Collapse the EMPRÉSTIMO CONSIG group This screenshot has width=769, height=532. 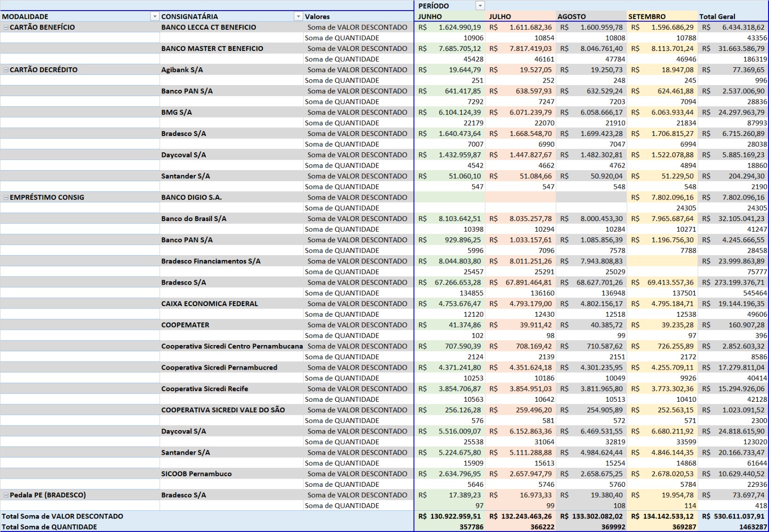6,198
